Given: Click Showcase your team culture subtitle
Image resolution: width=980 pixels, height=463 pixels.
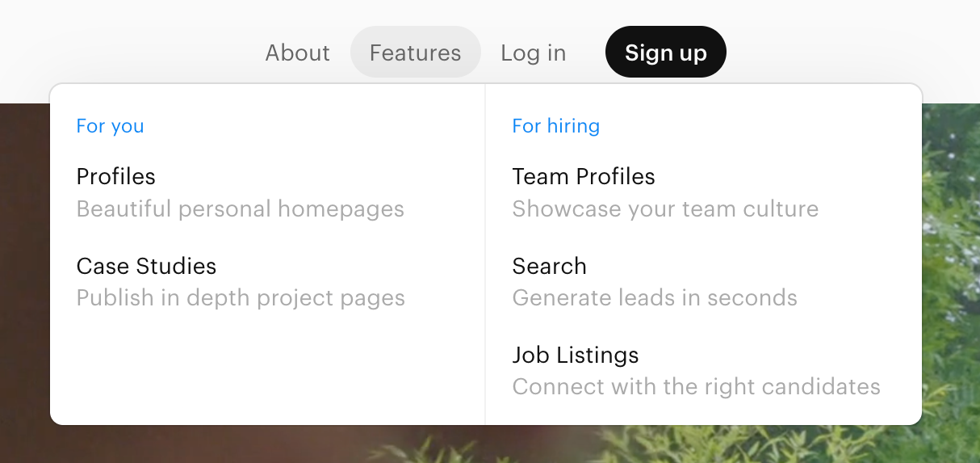Looking at the screenshot, I should [665, 209].
